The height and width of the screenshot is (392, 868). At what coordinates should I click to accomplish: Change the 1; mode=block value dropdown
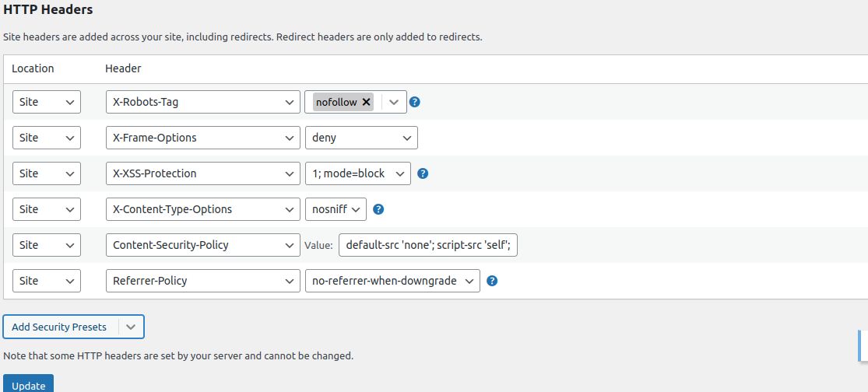[357, 173]
